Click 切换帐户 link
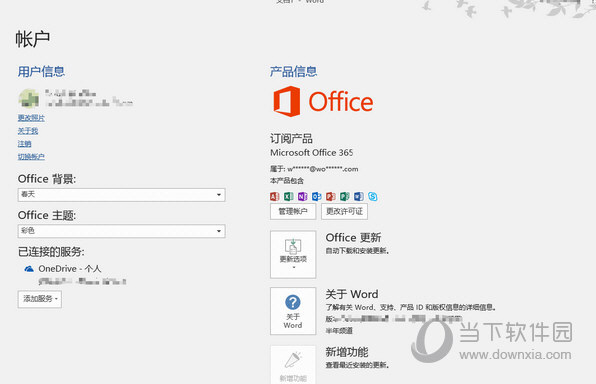596x384 pixels. [x=31, y=157]
